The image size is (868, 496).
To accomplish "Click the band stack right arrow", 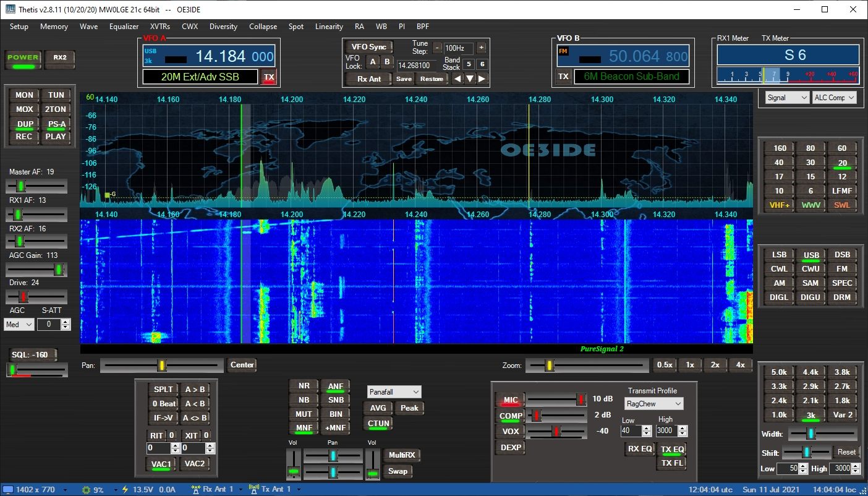I will (482, 79).
